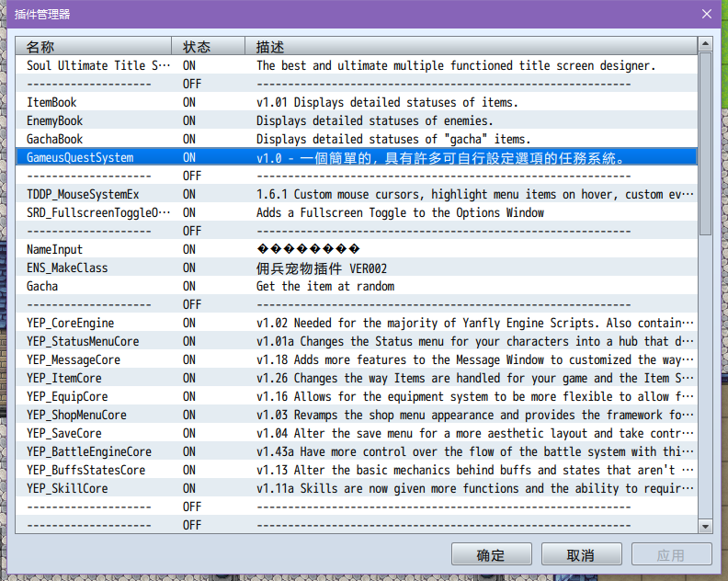Click description starting 'v1.43a Have more control'

(x=475, y=451)
